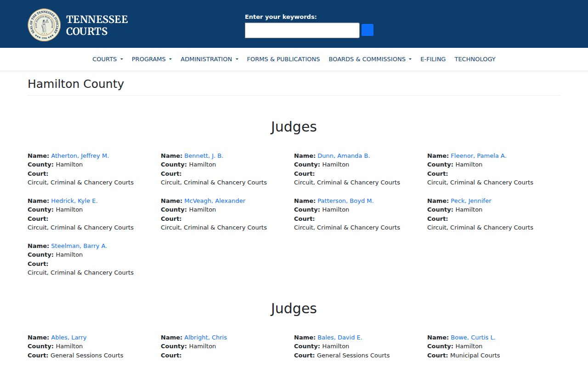Open judge Bowe, Curtis L. profile
Image resolution: width=588 pixels, height=368 pixels.
473,337
